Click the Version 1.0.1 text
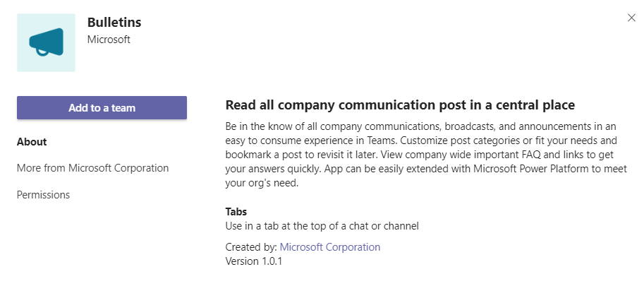Screen dimensions: 644x298 254,261
